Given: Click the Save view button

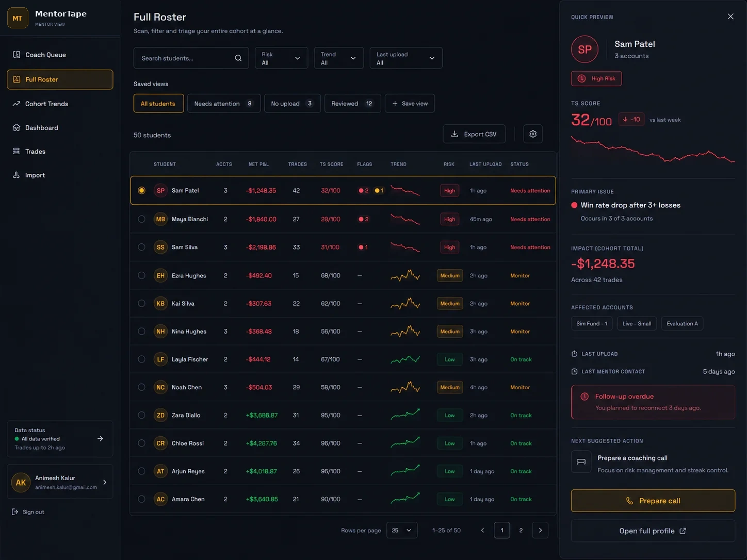Looking at the screenshot, I should coord(410,104).
